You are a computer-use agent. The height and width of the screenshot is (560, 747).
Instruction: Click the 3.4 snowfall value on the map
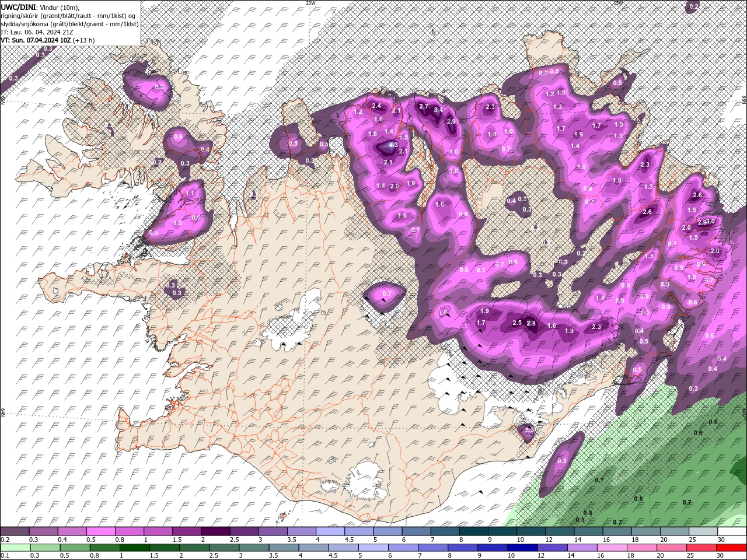(x=438, y=110)
